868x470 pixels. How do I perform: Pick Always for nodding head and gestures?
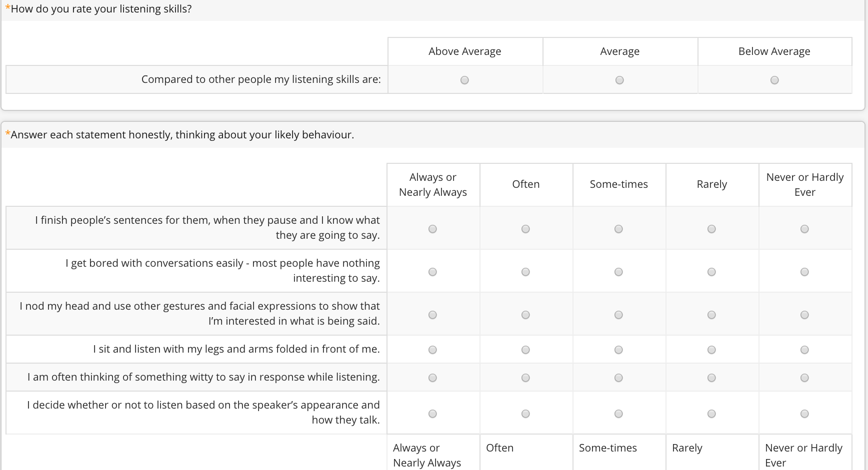click(432, 315)
